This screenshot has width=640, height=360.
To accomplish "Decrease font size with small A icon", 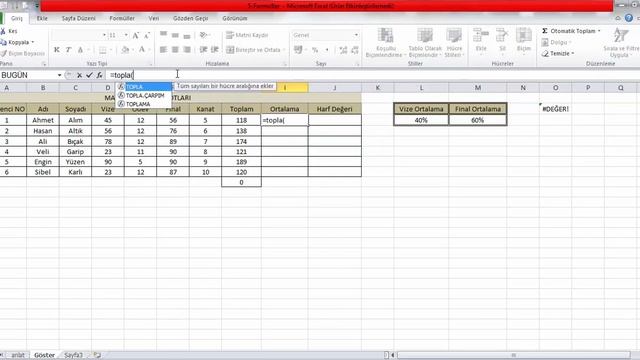I will coord(147,36).
